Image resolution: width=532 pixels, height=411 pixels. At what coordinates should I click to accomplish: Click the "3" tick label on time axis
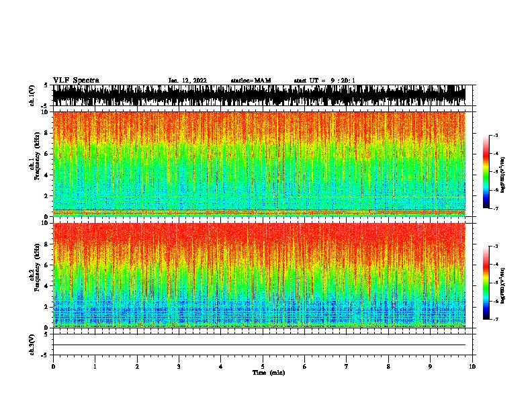tap(179, 367)
